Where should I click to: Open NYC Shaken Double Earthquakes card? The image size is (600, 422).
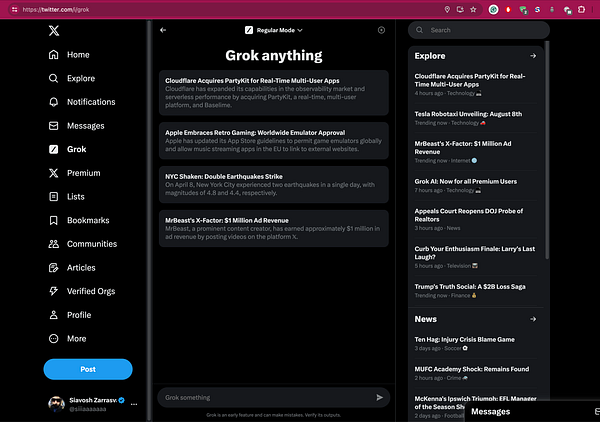[x=274, y=184]
